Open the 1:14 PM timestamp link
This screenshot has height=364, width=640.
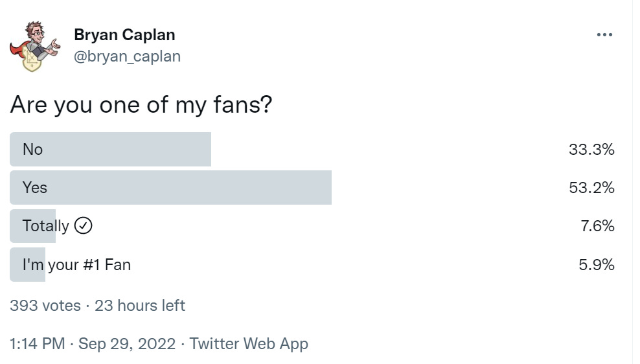(x=38, y=343)
